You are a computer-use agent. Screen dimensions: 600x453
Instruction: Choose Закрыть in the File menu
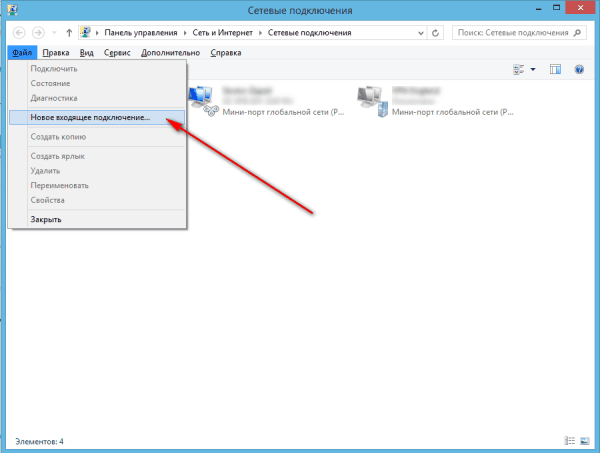coord(97,220)
